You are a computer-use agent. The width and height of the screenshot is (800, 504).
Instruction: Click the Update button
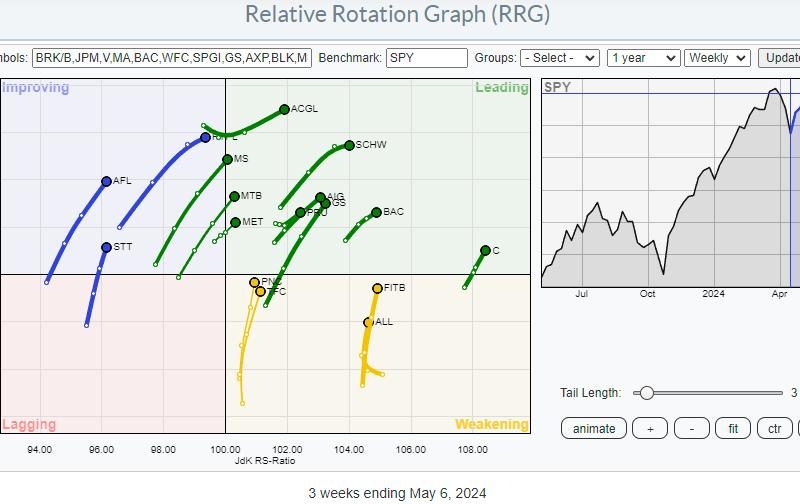coord(779,58)
